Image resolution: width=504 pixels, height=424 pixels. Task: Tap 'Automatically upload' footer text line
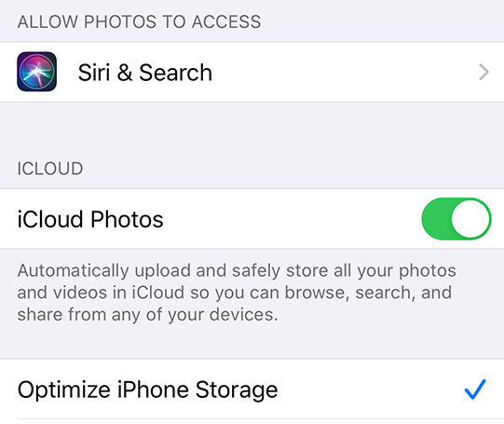click(237, 270)
